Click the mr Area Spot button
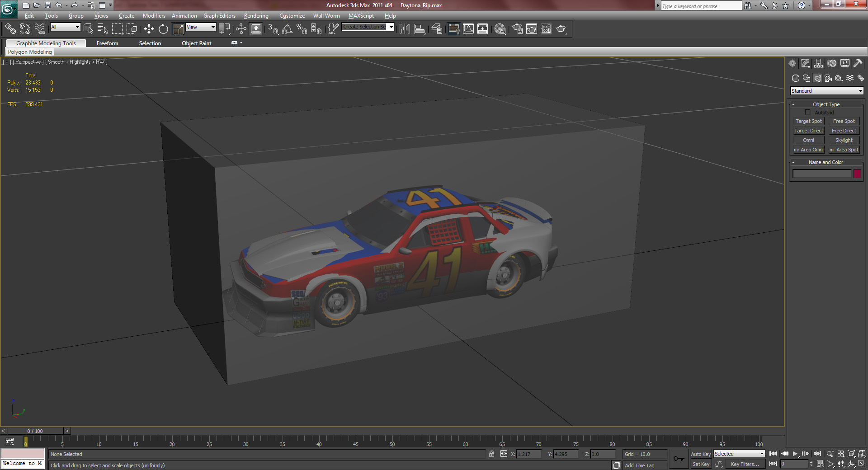The height and width of the screenshot is (470, 868). pyautogui.click(x=844, y=150)
